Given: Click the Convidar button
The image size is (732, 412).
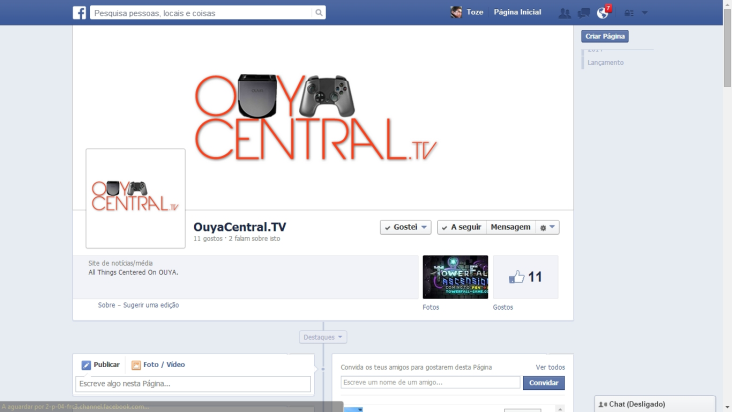Looking at the screenshot, I should click(x=544, y=383).
